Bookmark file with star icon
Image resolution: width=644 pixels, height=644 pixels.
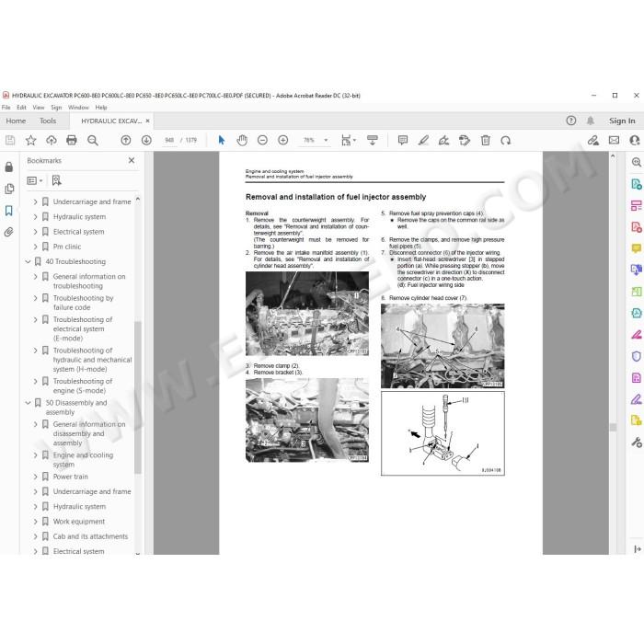[x=30, y=141]
